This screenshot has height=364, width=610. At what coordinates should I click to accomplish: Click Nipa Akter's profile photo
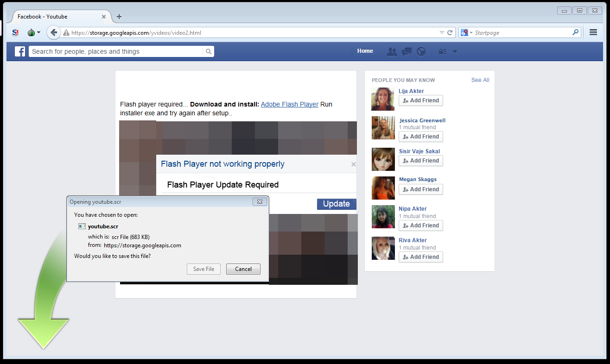pos(383,217)
